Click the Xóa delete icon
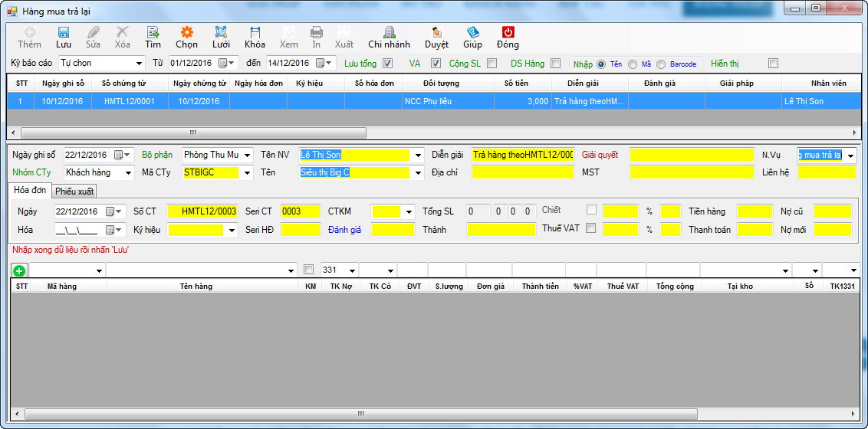Screen dimensions: 868x429 coord(123,32)
